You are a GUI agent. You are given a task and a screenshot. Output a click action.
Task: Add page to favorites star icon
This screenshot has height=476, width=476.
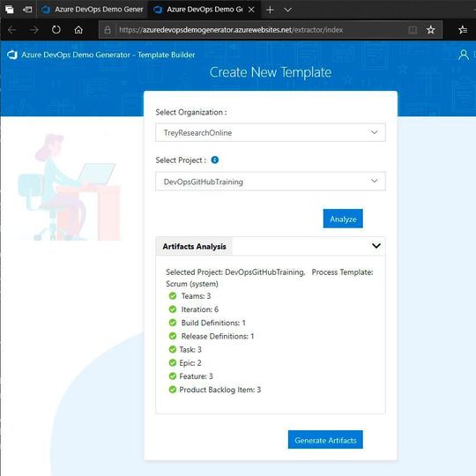[430, 30]
